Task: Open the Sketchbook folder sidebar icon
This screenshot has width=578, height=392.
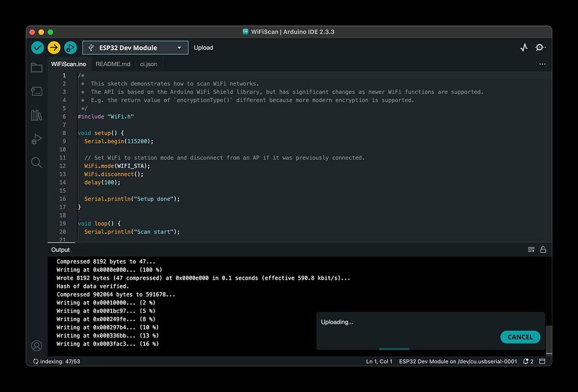Action: pos(36,68)
